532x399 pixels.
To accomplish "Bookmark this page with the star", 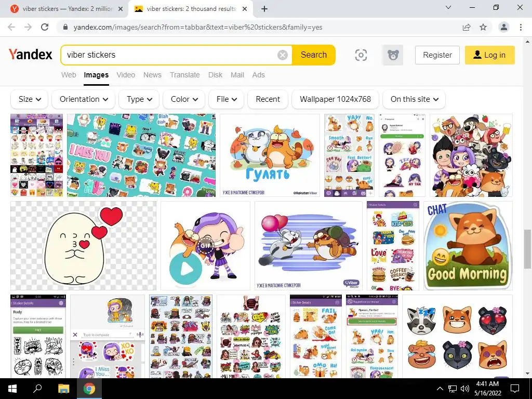I will tap(483, 27).
